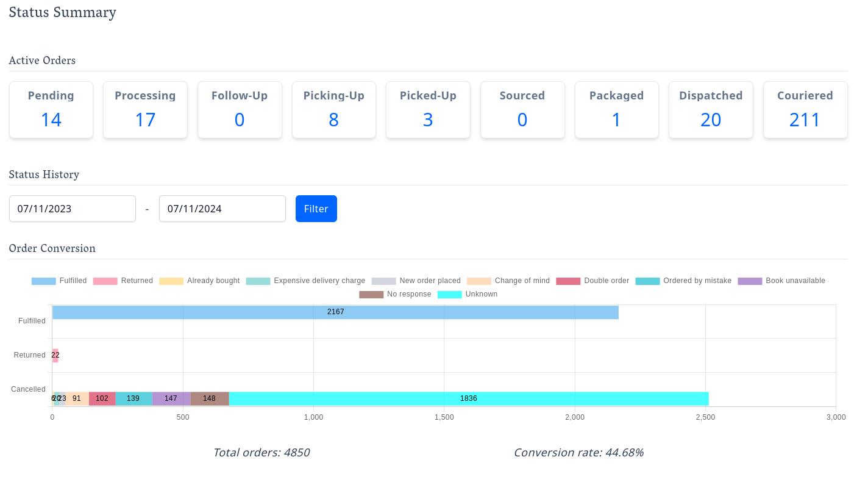Open the Couriered orders card showing 211

(805, 110)
